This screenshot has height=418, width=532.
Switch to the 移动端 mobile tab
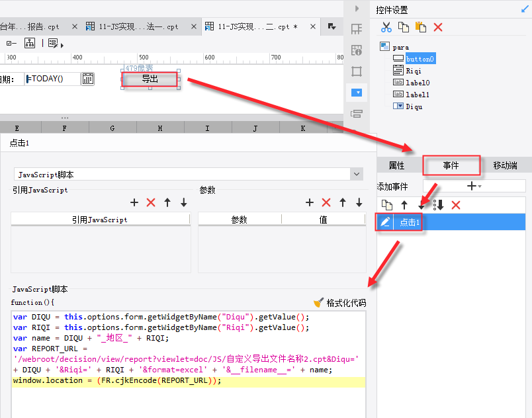[x=505, y=165]
